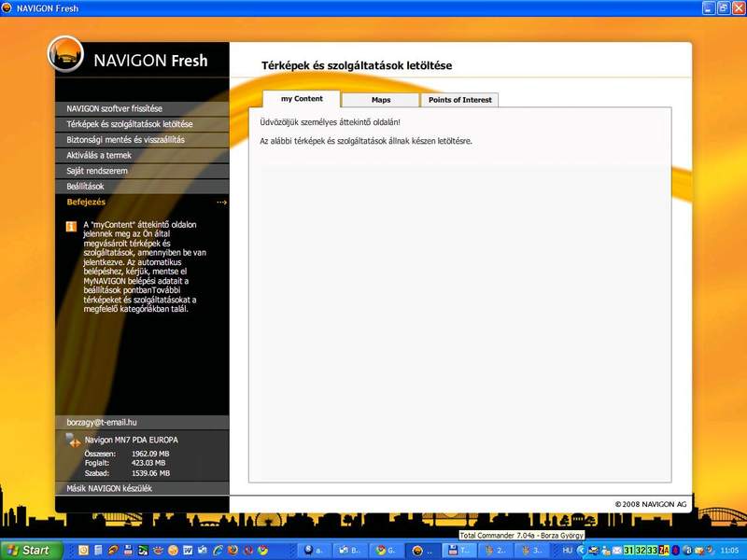Screen dimensions: 747x560
Task: Open Biztonsági mentés és visszaállítás
Action: [142, 140]
